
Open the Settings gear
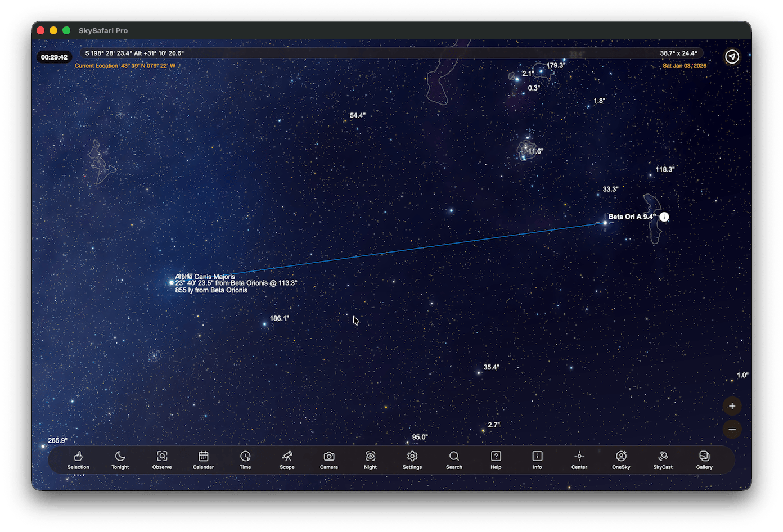[412, 459]
